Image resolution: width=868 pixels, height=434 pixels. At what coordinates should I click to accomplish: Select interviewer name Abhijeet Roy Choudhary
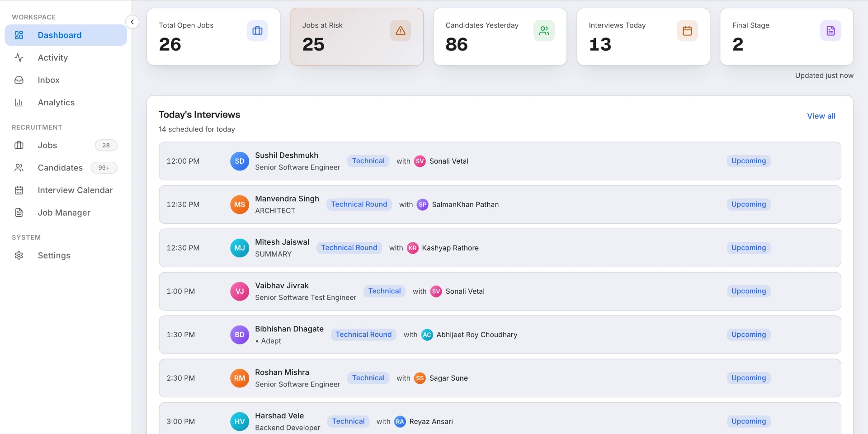pos(477,335)
